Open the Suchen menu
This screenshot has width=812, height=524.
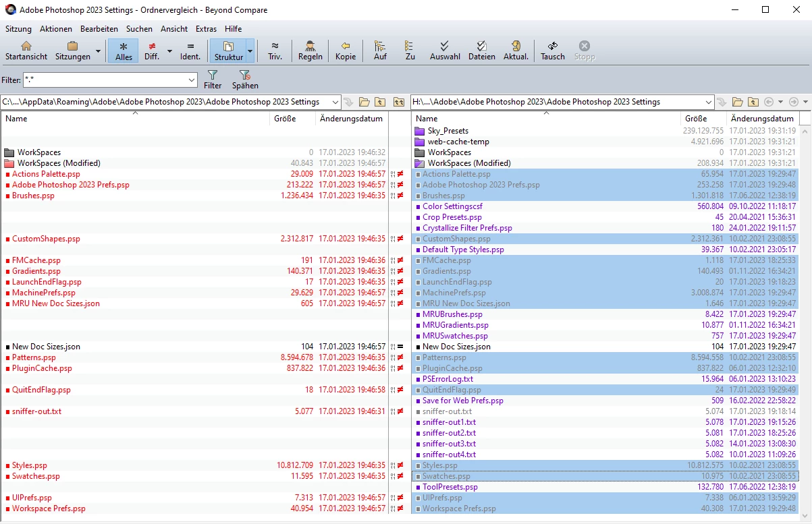(x=139, y=29)
